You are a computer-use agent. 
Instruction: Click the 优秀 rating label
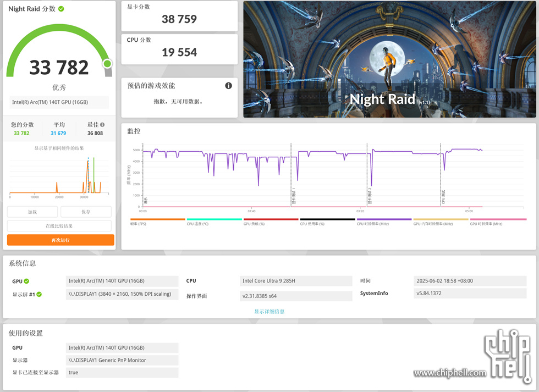[59, 87]
